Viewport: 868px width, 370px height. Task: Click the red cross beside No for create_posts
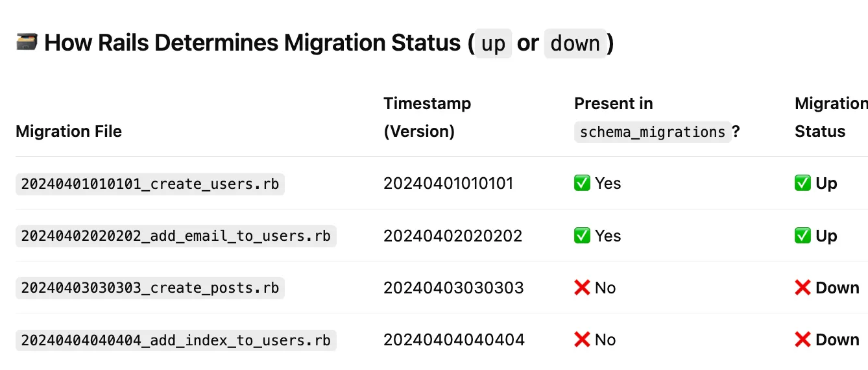point(582,288)
